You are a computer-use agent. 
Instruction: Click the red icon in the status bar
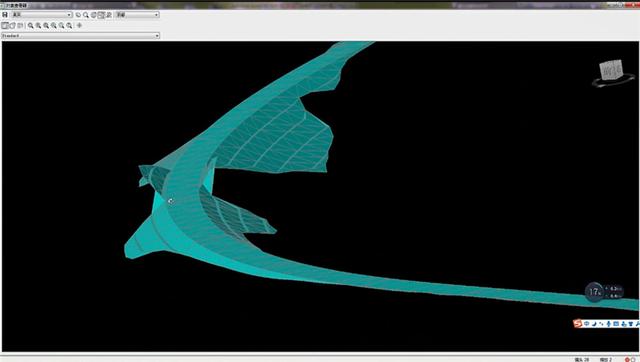(x=627, y=360)
